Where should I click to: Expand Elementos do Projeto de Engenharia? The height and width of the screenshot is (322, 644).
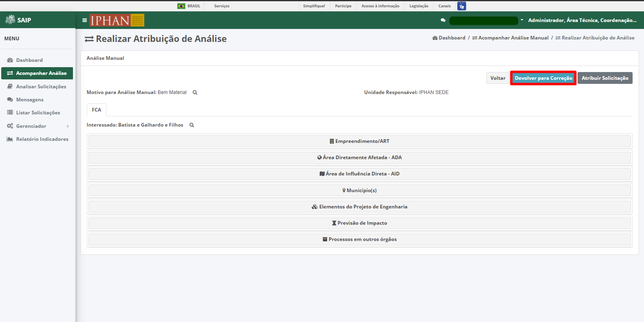click(x=359, y=207)
